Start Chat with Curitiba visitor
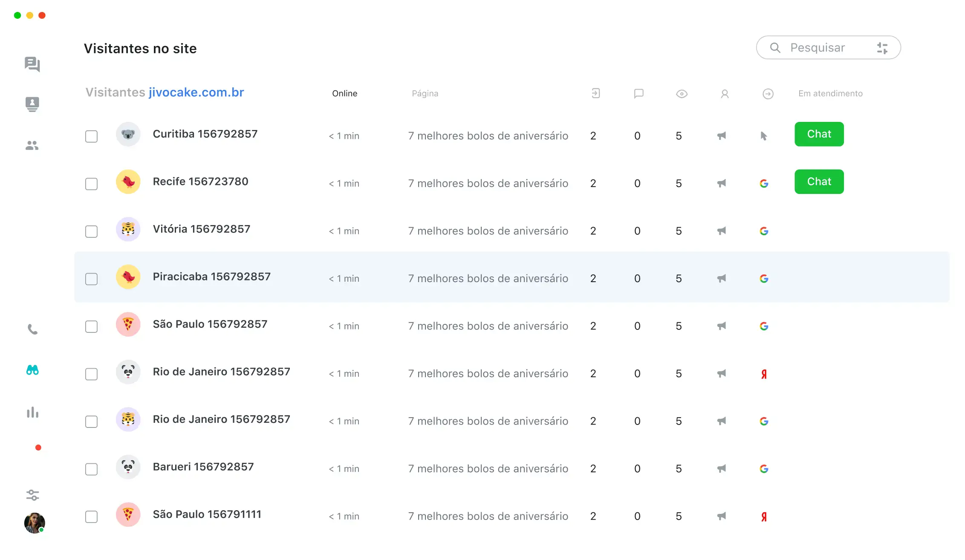The height and width of the screenshot is (560, 965). coord(819,134)
